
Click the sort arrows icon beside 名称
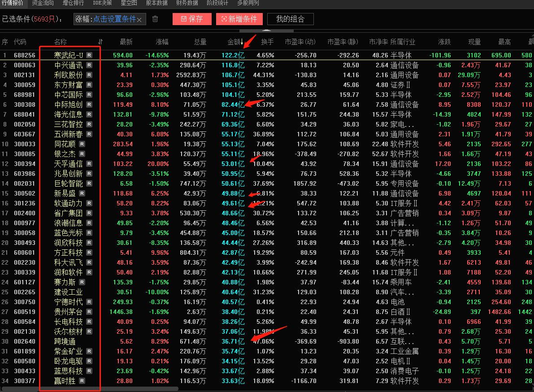pyautogui.click(x=100, y=42)
